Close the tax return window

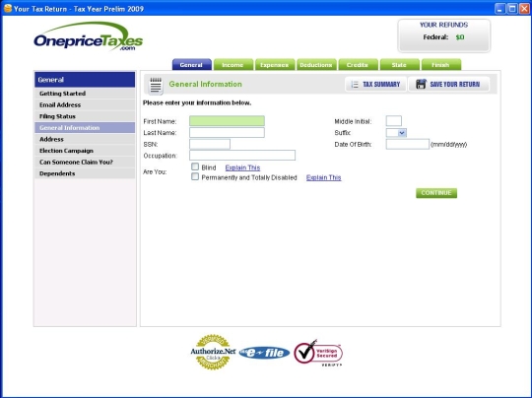pyautogui.click(x=524, y=8)
